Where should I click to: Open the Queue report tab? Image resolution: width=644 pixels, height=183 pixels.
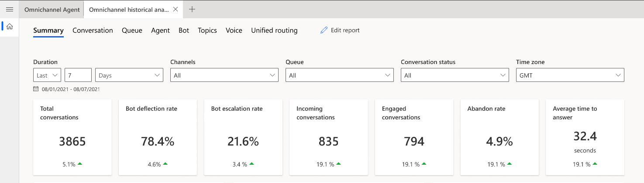tap(132, 30)
